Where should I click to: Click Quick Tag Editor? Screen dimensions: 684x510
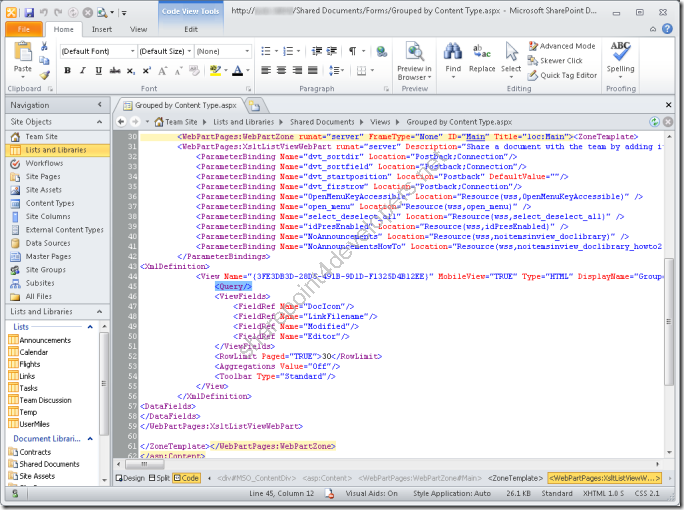coord(562,75)
